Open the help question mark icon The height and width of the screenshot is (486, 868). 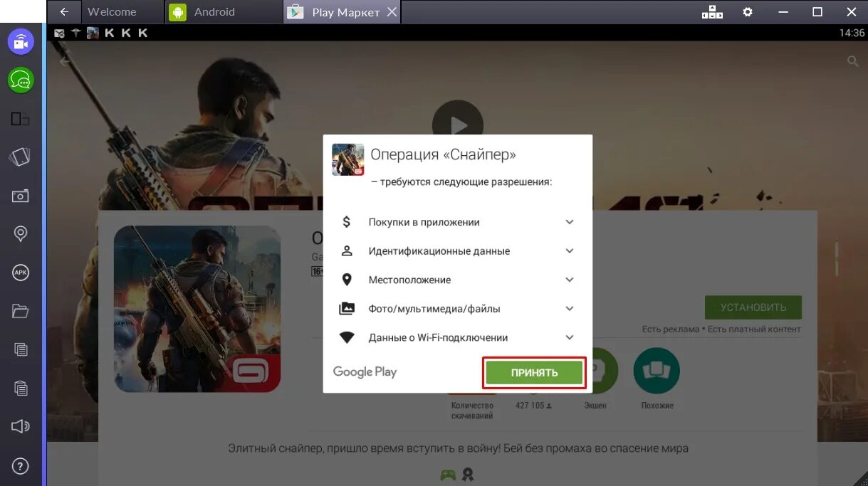point(21,466)
